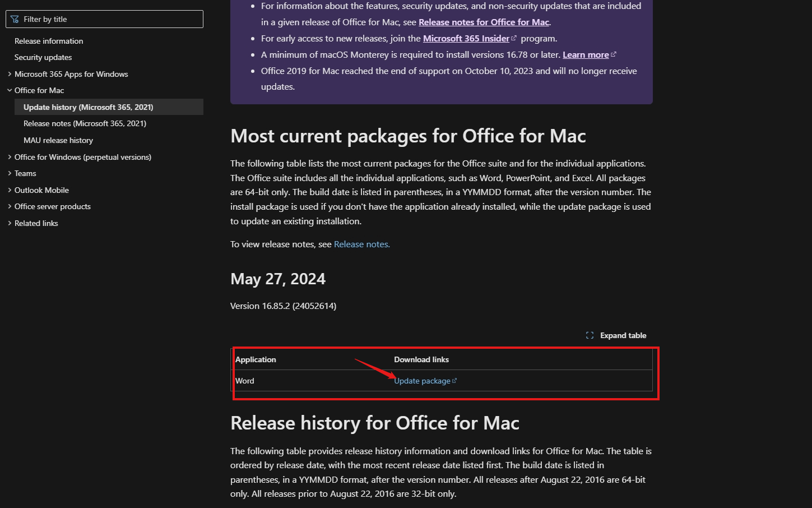The image size is (812, 508).
Task: Click the filter funnel icon
Action: pyautogui.click(x=15, y=19)
